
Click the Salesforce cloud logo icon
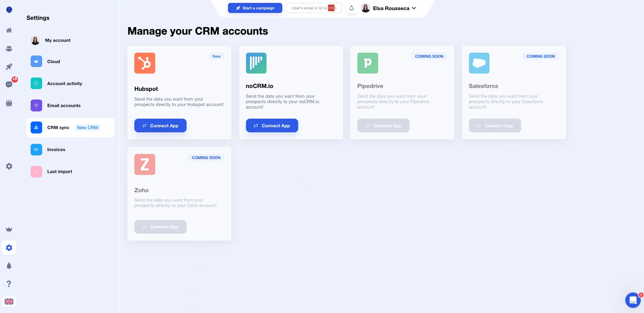479,63
